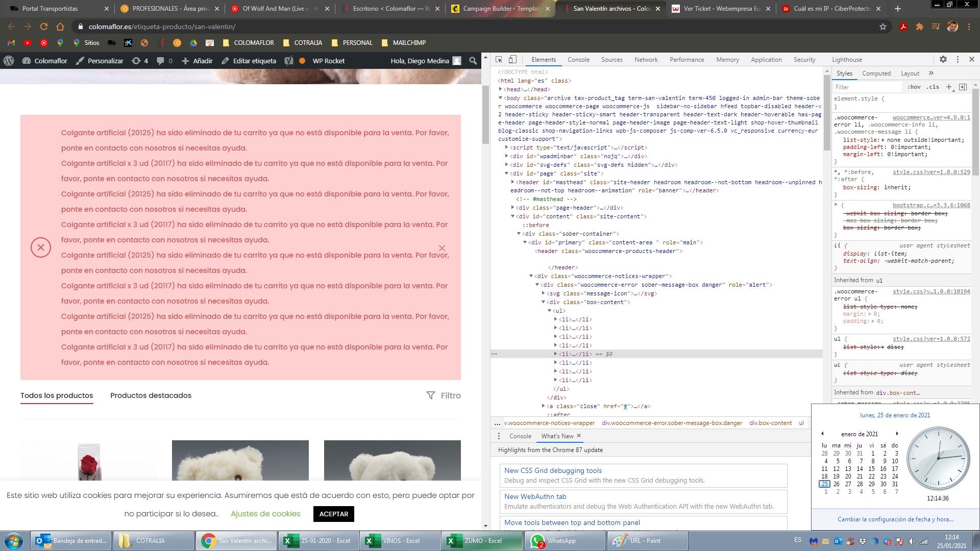Open a new browser tab with plus

click(898, 9)
